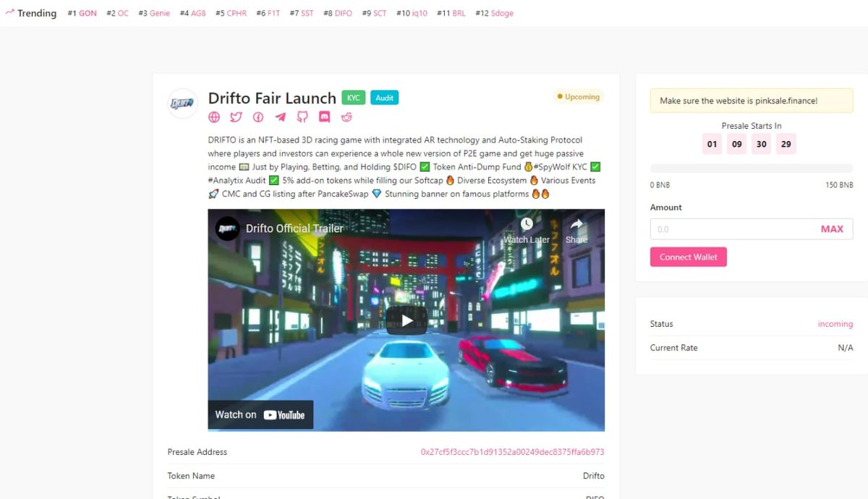Click the 'Presale Address' label
This screenshot has width=868, height=499.
tap(197, 452)
